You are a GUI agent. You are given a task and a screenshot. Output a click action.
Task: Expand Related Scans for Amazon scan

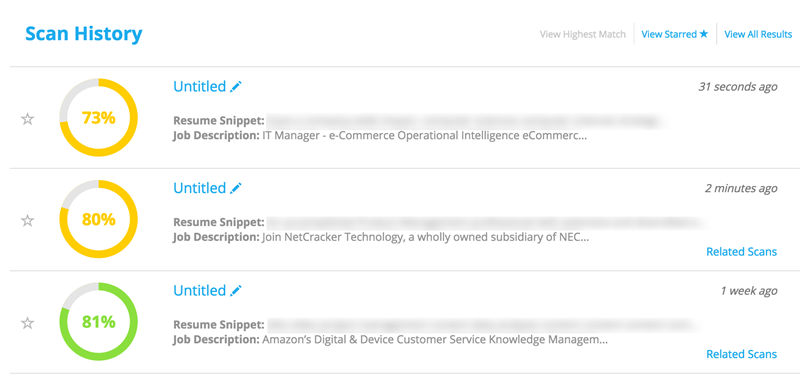coord(741,354)
